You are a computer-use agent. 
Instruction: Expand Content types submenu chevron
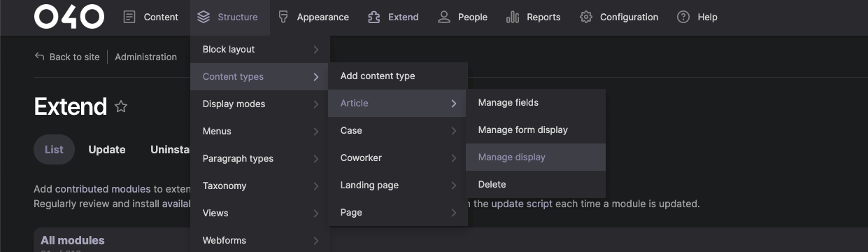[316, 77]
